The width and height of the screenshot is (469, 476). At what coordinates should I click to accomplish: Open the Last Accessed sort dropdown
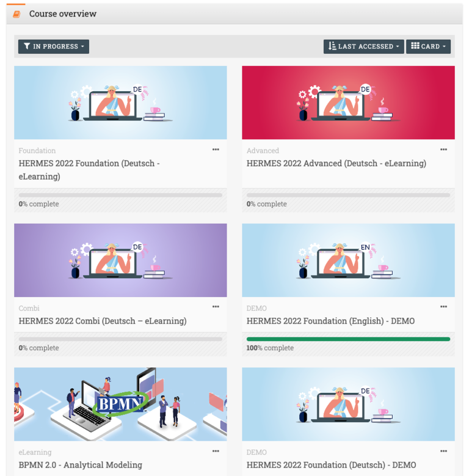tap(364, 46)
